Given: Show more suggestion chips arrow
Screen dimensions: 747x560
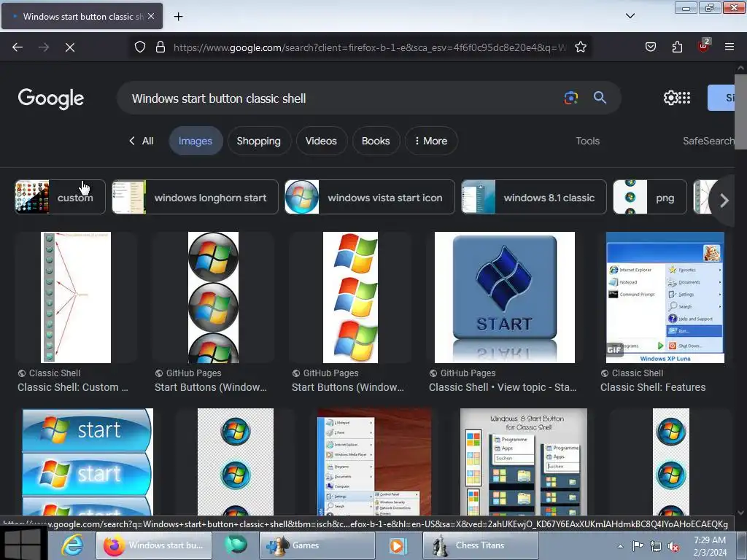Looking at the screenshot, I should [x=724, y=201].
